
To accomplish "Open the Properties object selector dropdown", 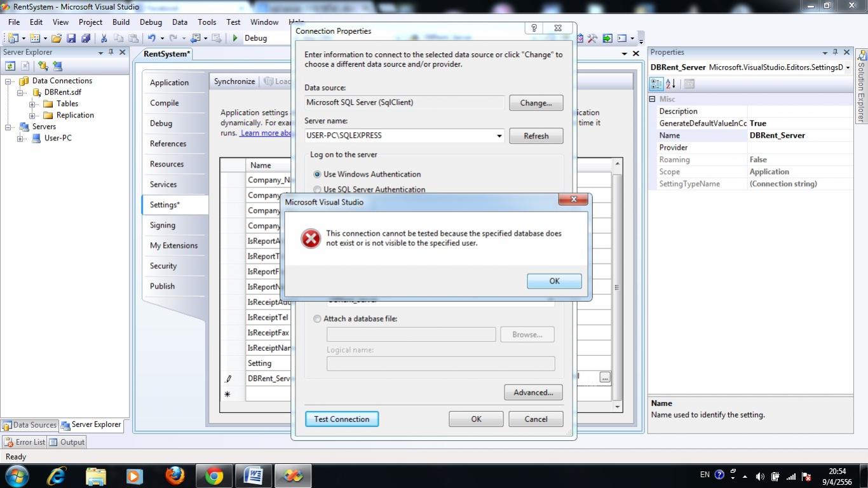I will click(848, 67).
